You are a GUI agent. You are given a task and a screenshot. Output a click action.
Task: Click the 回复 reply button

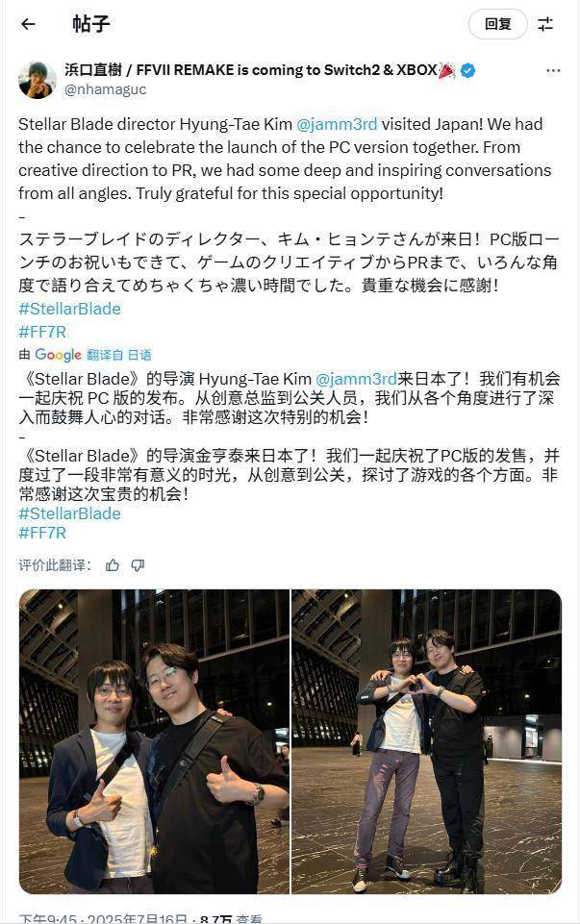pyautogui.click(x=497, y=24)
